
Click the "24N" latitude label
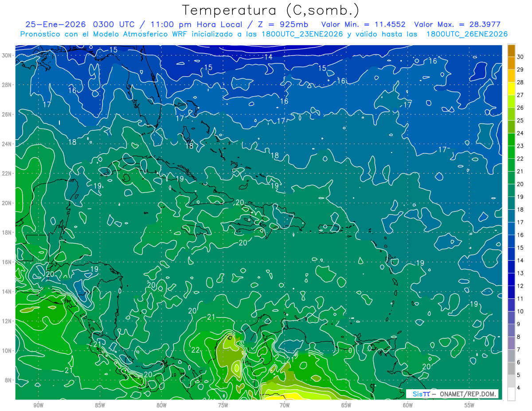(x=8, y=144)
